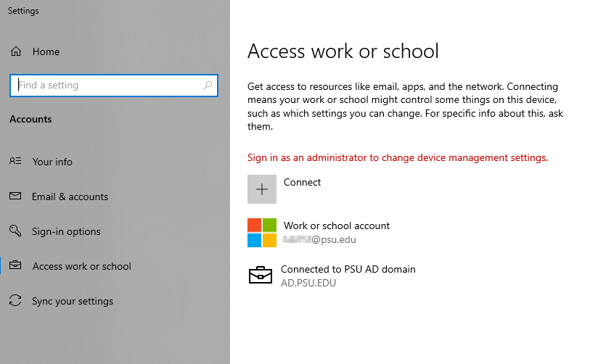Click the key icon for Sign-in options
598x364 pixels.
[16, 231]
